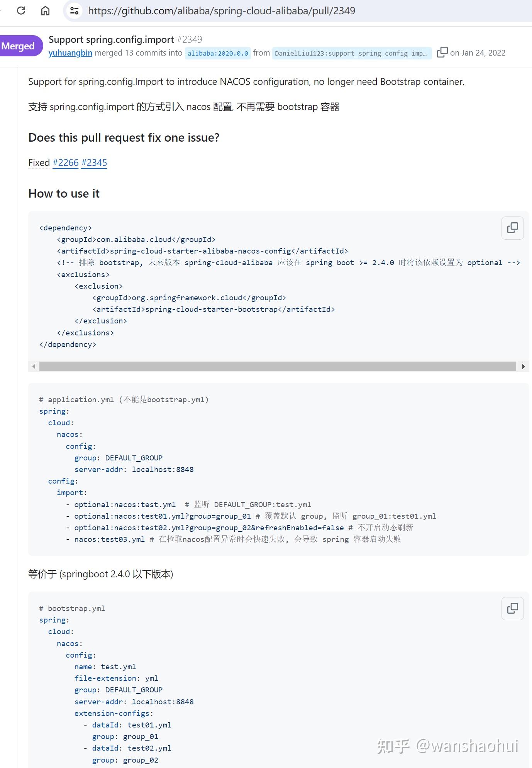Copy the bootstrap.yml code block
Screen dimensions: 532x768
click(512, 609)
